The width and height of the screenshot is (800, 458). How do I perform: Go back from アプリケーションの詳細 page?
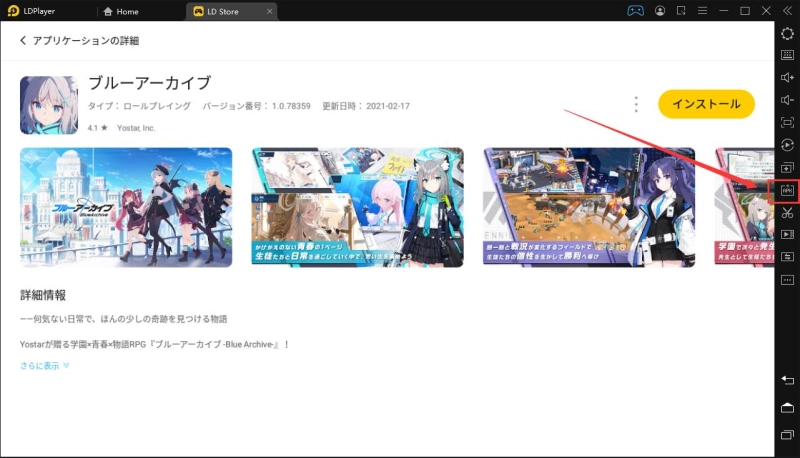point(23,40)
